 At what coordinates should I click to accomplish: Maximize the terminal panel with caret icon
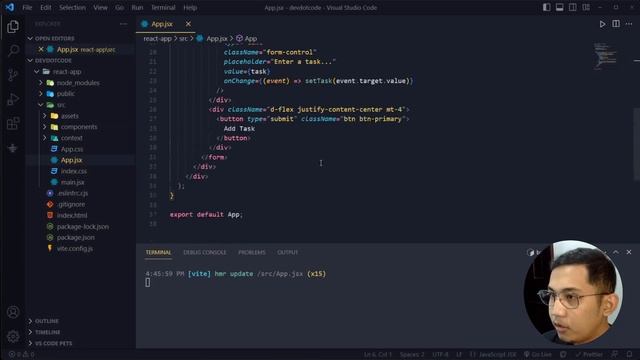pyautogui.click(x=616, y=252)
